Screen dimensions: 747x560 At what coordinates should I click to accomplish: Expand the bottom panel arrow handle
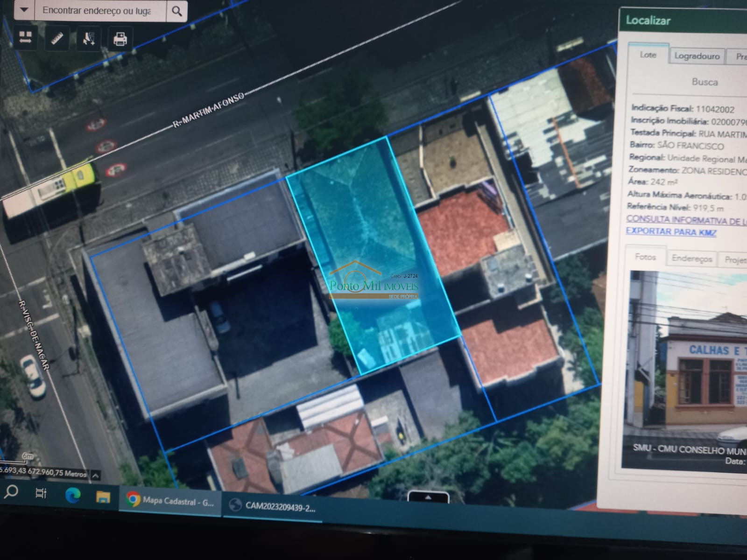pos(428,497)
